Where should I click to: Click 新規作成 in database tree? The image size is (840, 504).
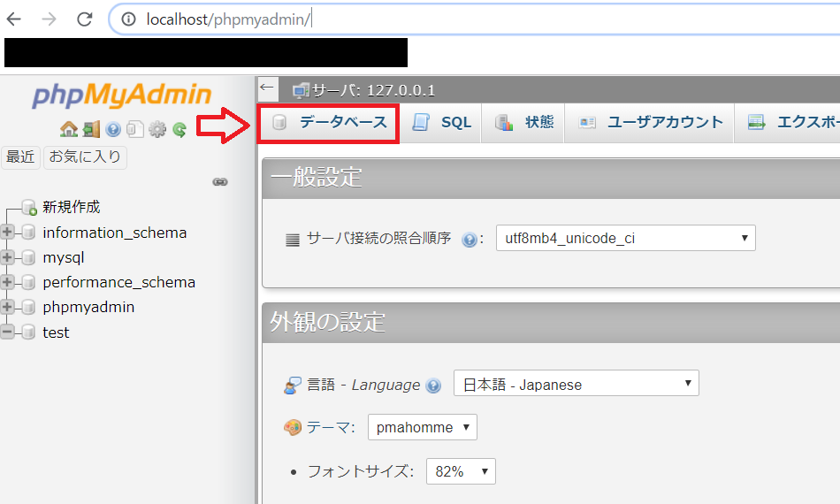(x=72, y=207)
